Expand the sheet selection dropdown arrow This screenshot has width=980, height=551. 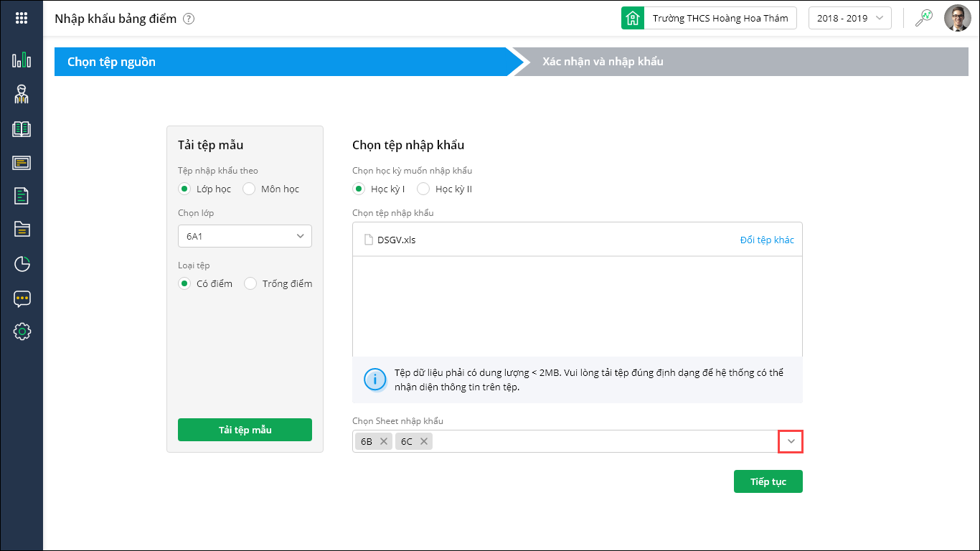click(791, 441)
